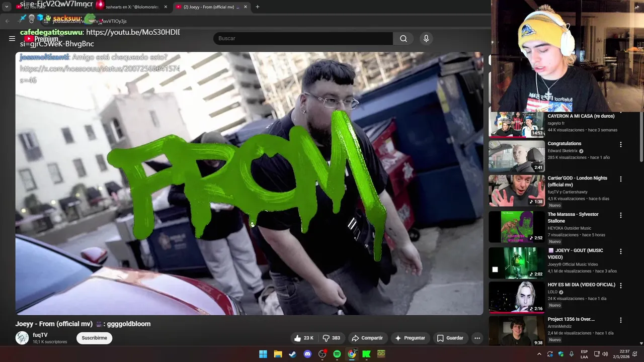Click the microphone icon in system tray
The height and width of the screenshot is (362, 644).
[x=572, y=354]
